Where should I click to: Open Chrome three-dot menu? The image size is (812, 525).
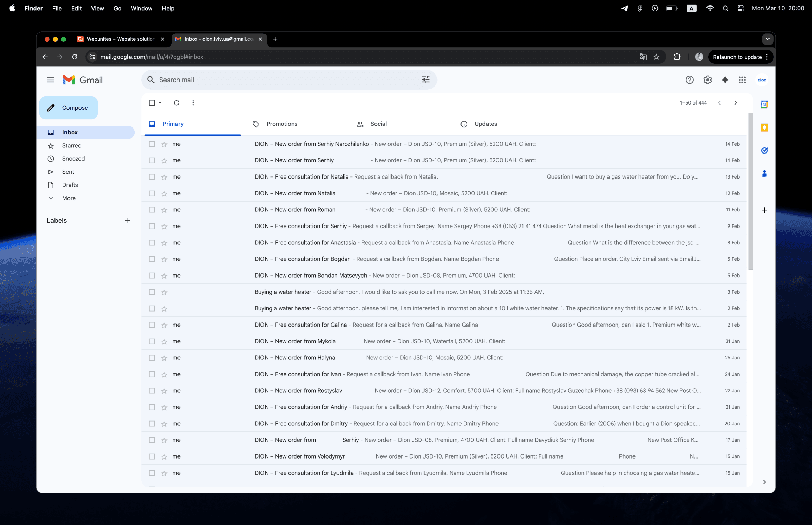(x=767, y=57)
